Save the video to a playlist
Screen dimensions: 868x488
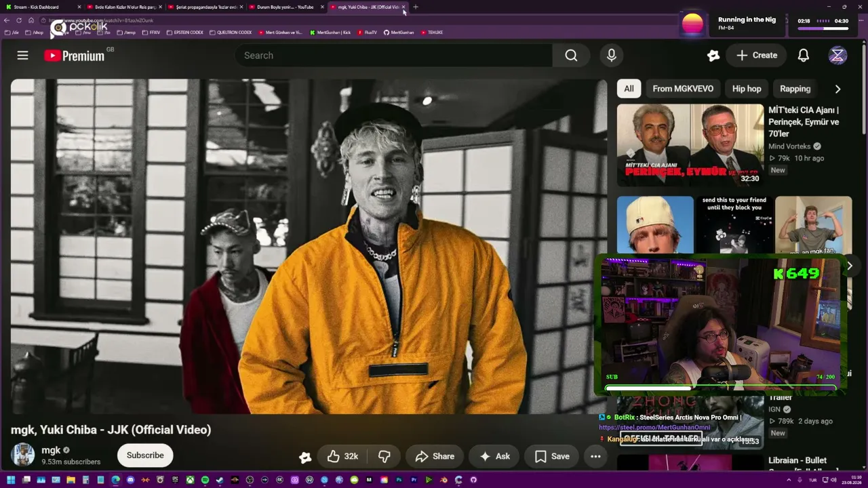(552, 456)
